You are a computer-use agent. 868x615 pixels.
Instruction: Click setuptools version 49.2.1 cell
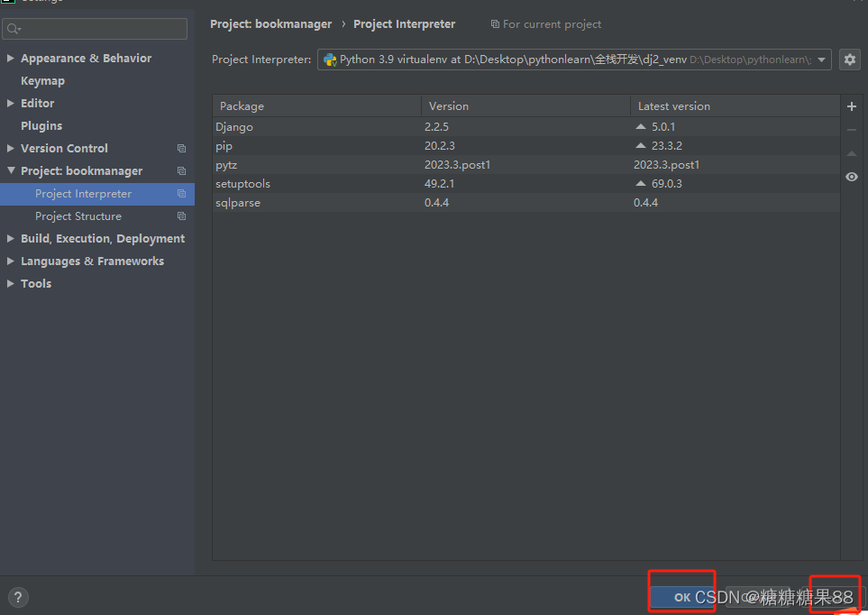[x=440, y=183]
